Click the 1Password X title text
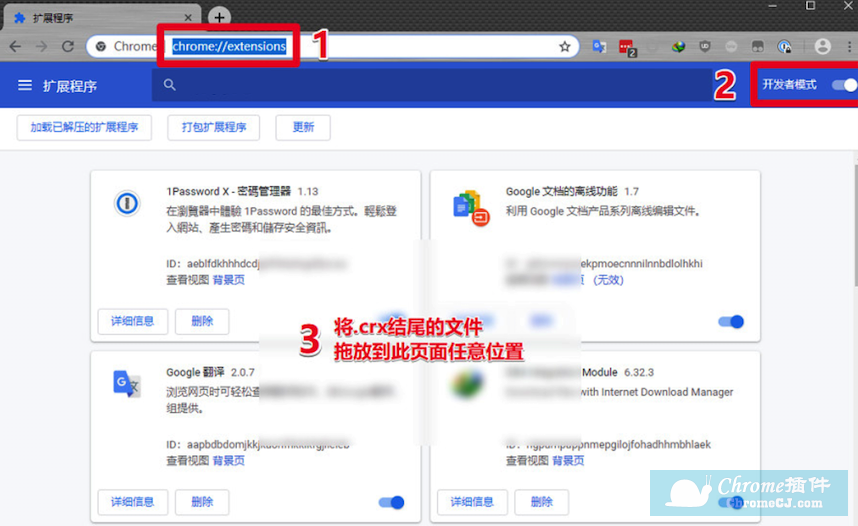This screenshot has height=526, width=858. 228,191
